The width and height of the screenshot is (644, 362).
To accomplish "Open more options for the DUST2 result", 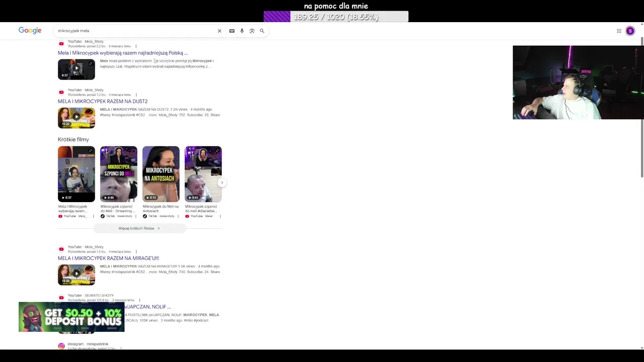I will coord(136,95).
